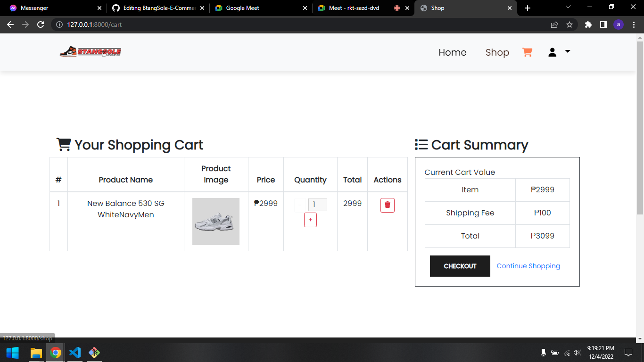Increase quantity with the plus button
The width and height of the screenshot is (644, 362).
coord(310,220)
